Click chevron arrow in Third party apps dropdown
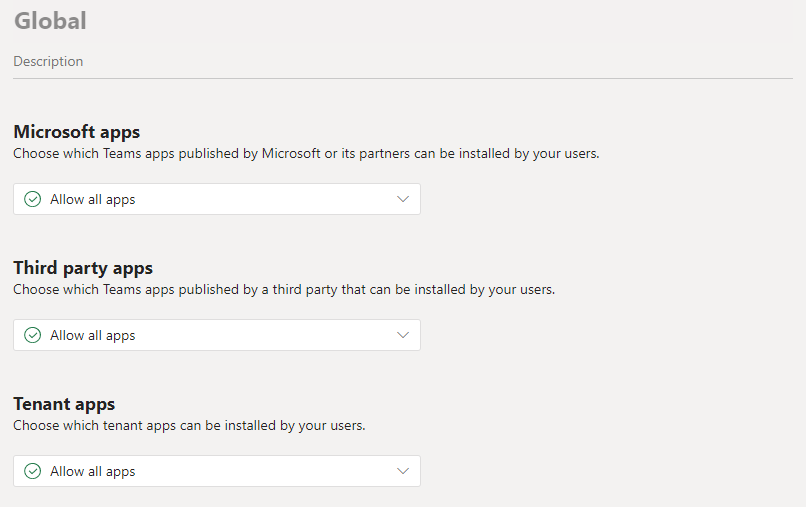 click(x=403, y=335)
